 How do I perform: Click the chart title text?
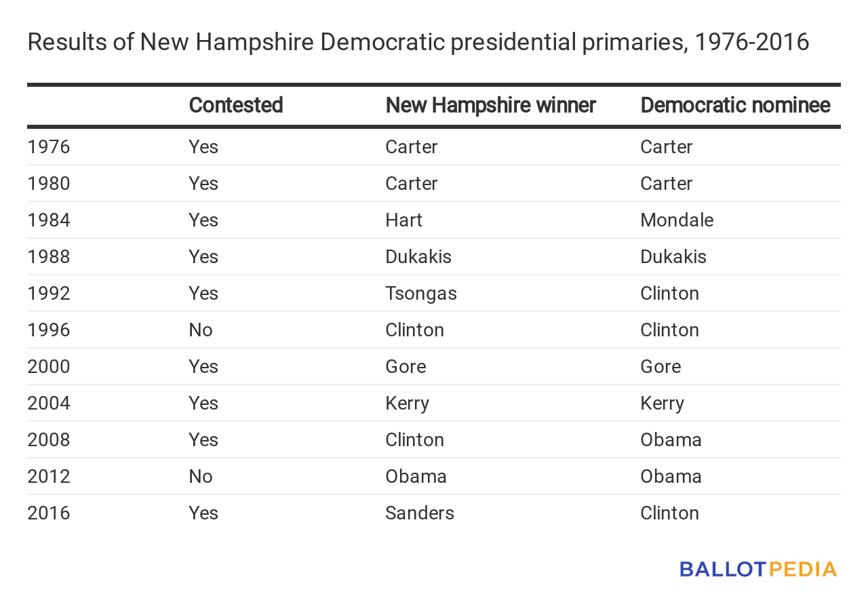click(x=418, y=42)
